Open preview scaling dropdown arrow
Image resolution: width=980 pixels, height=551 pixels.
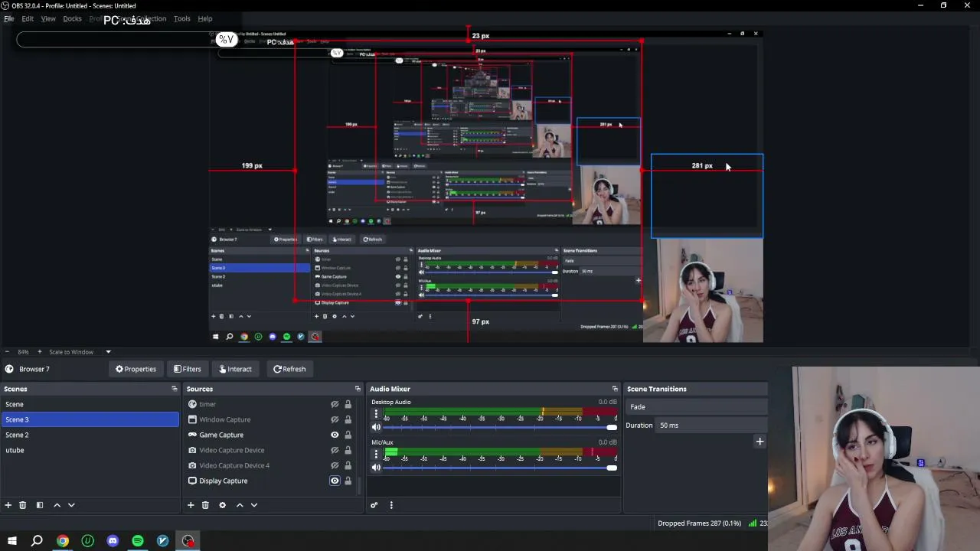[108, 352]
